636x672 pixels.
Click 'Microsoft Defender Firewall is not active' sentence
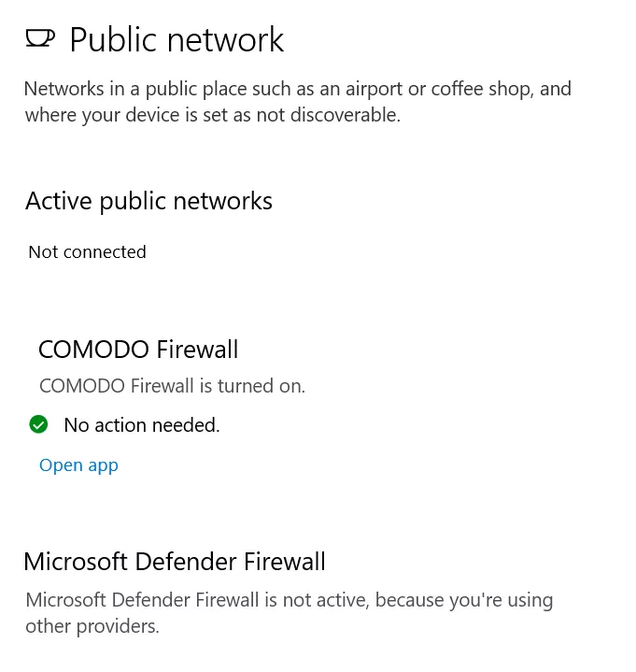click(197, 600)
